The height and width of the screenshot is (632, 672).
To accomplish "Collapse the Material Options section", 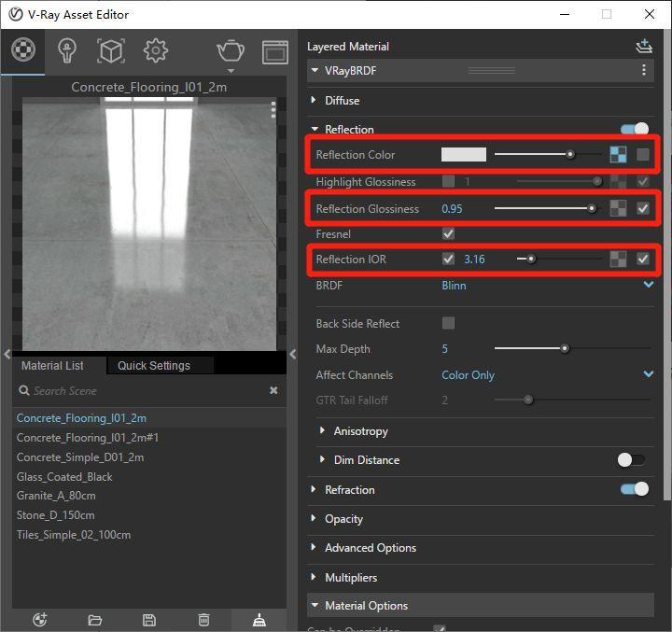I will pyautogui.click(x=315, y=605).
